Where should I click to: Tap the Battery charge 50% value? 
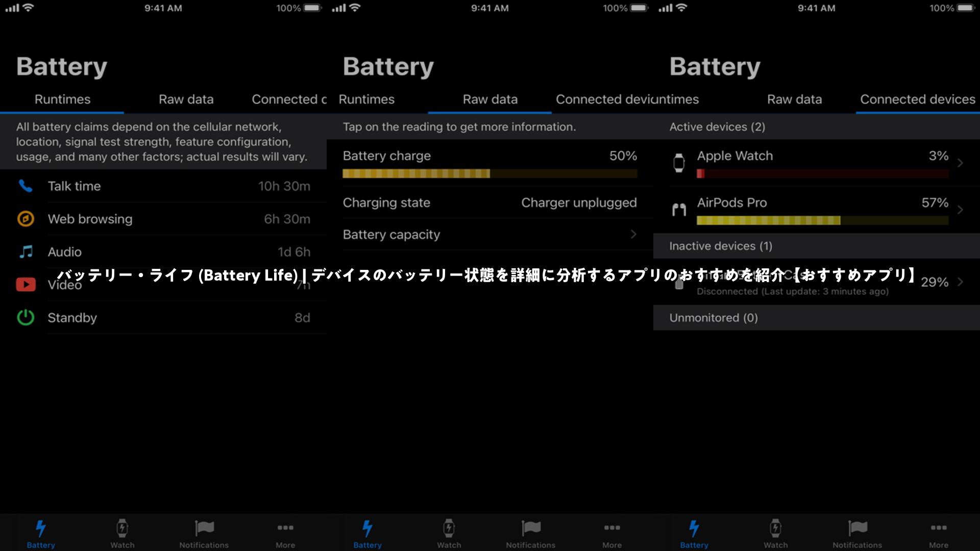[623, 156]
